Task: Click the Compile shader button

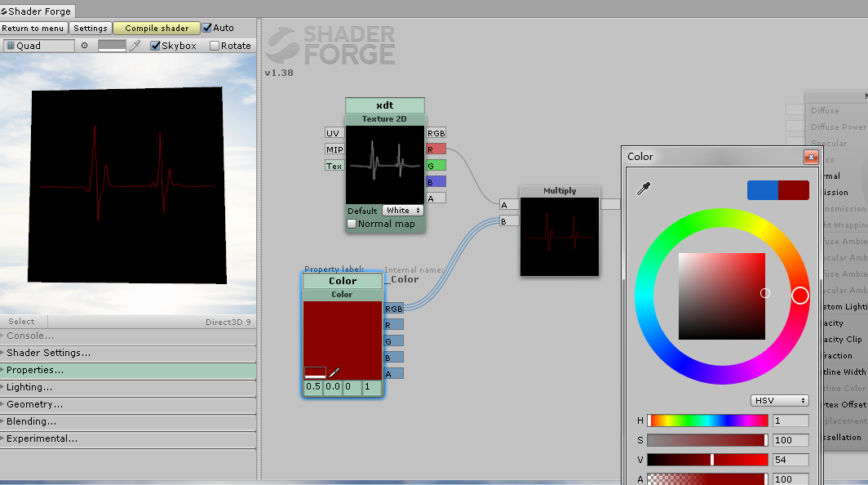Action: tap(157, 29)
